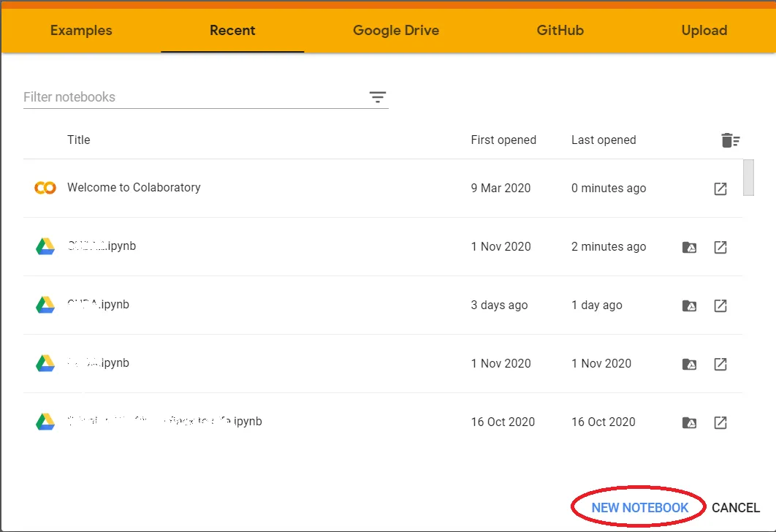Click the filter options icon beside search field
776x532 pixels.
(377, 96)
